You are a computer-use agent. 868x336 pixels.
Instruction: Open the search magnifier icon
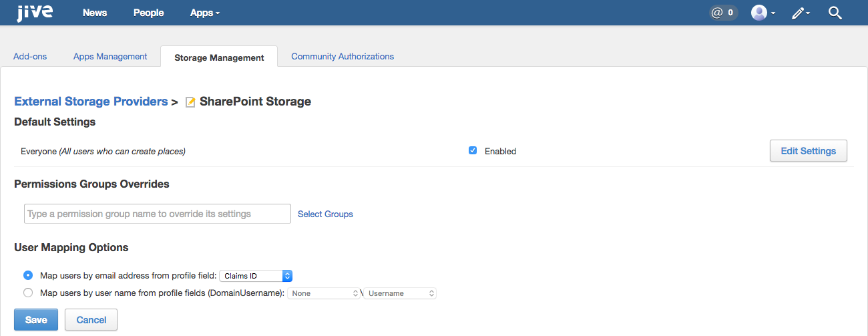point(835,13)
